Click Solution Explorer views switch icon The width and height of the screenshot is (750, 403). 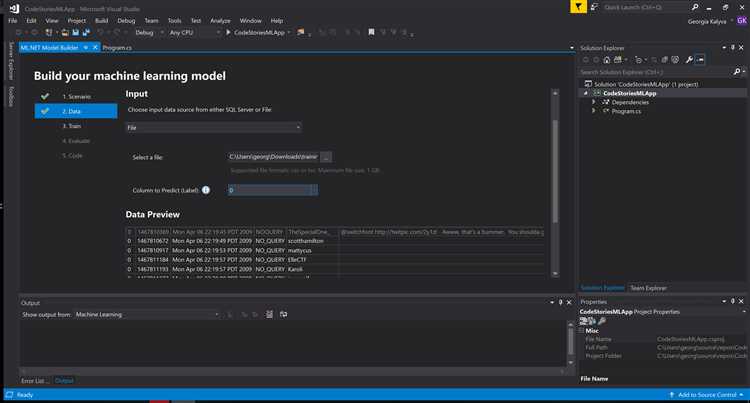click(618, 60)
